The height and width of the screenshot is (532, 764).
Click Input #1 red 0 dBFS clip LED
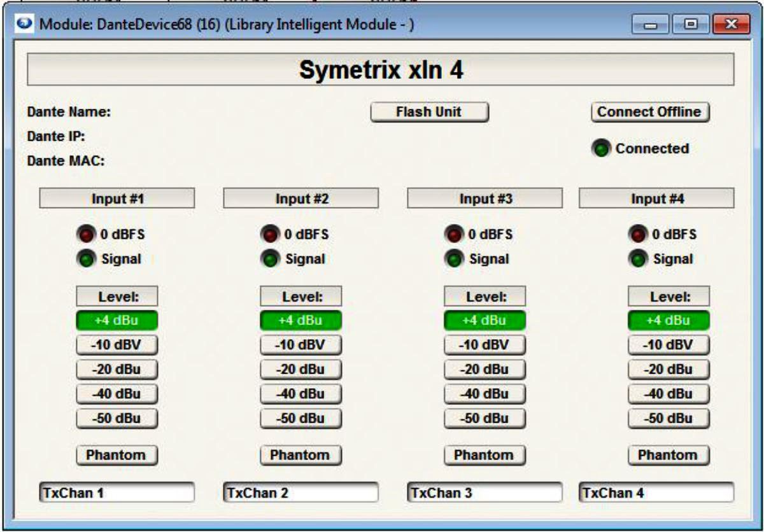click(x=86, y=235)
